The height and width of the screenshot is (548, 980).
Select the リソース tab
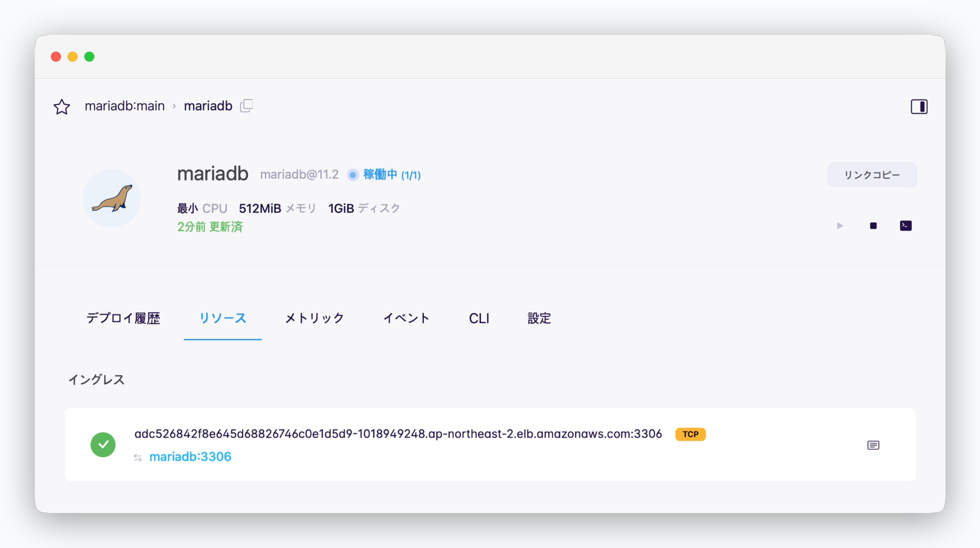point(223,318)
